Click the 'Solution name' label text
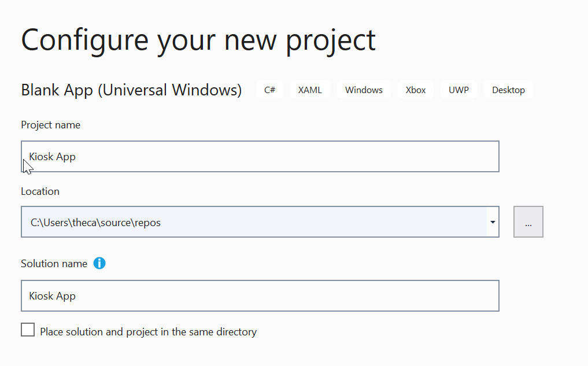This screenshot has height=366, width=588. (54, 264)
